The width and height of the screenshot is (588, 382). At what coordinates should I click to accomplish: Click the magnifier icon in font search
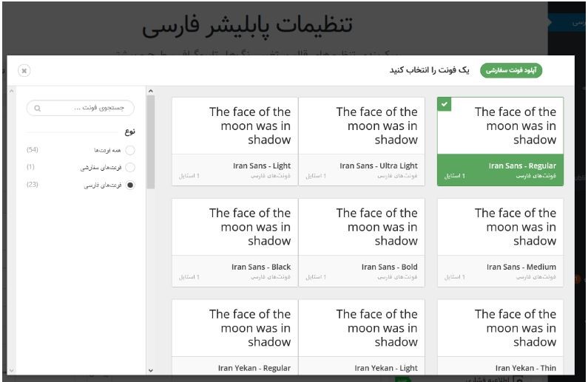pyautogui.click(x=37, y=108)
